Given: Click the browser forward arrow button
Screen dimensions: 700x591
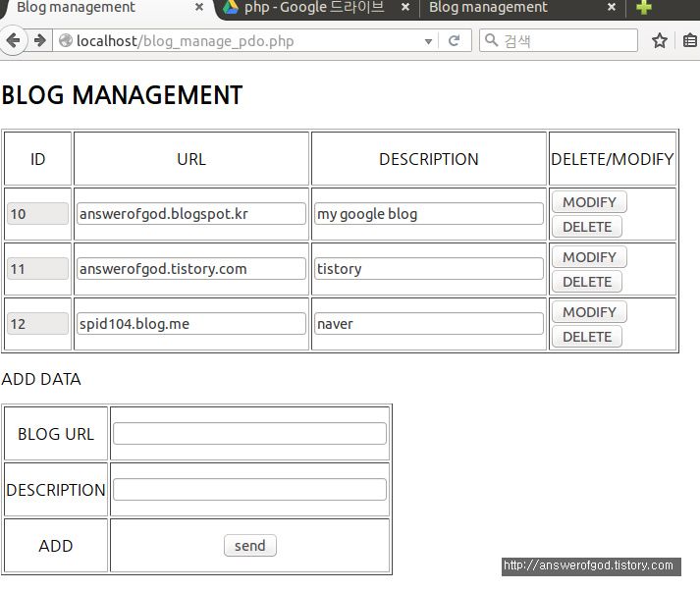Looking at the screenshot, I should [x=40, y=40].
